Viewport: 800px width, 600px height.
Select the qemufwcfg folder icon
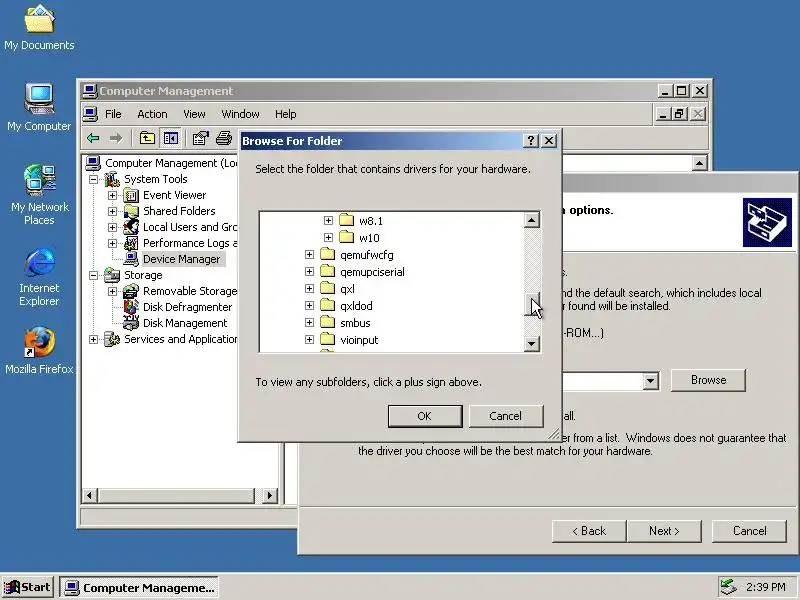coord(328,254)
